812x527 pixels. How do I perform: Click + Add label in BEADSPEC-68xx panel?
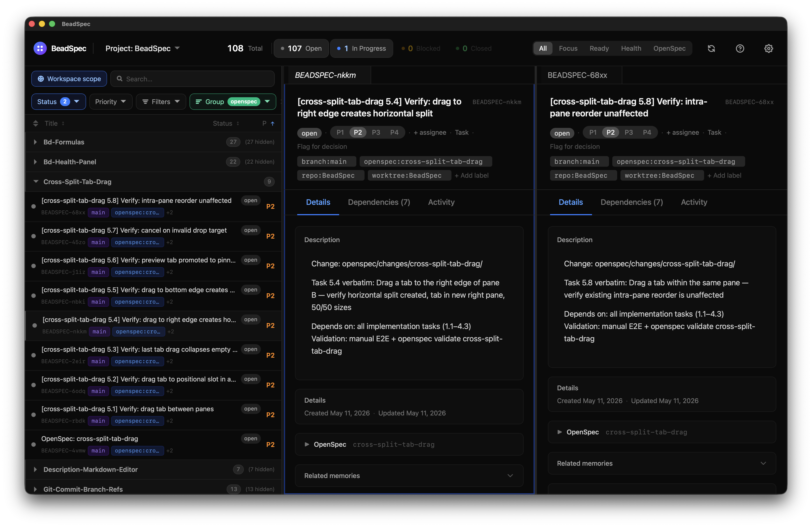pyautogui.click(x=724, y=175)
